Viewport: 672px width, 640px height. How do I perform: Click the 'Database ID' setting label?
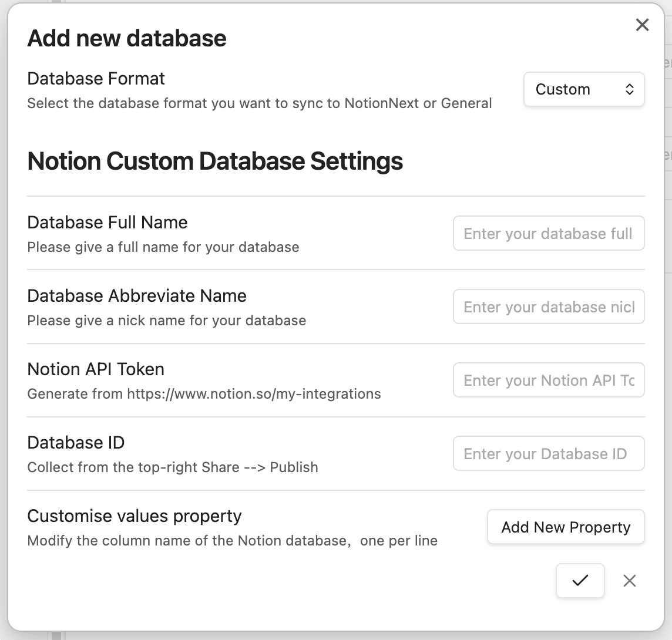[x=76, y=443]
